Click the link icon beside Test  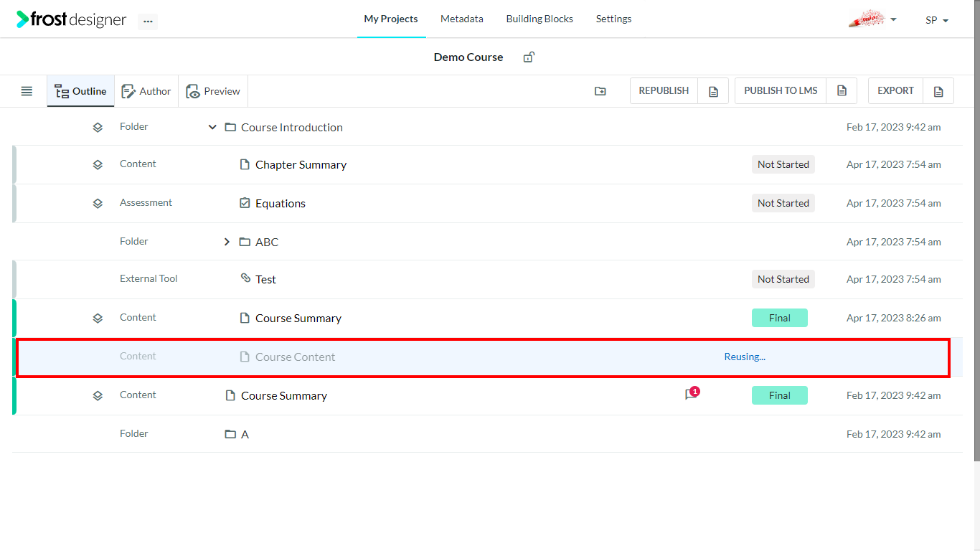click(x=245, y=278)
